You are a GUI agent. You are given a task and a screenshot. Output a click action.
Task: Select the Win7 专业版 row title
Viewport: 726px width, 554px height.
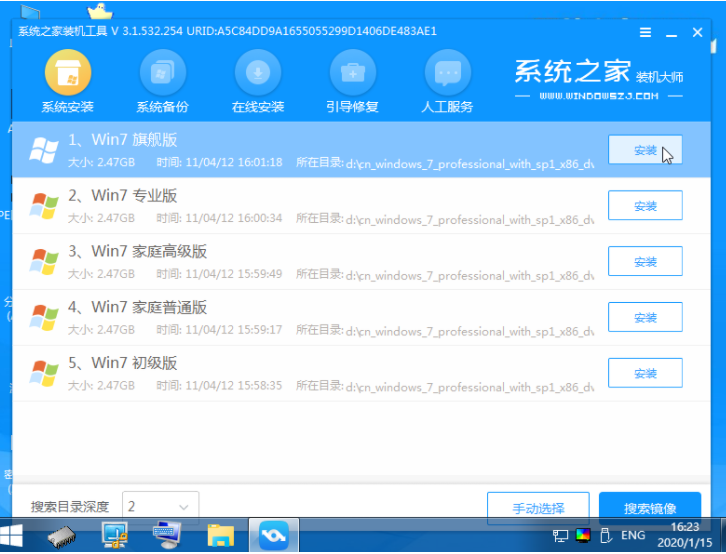pyautogui.click(x=123, y=195)
